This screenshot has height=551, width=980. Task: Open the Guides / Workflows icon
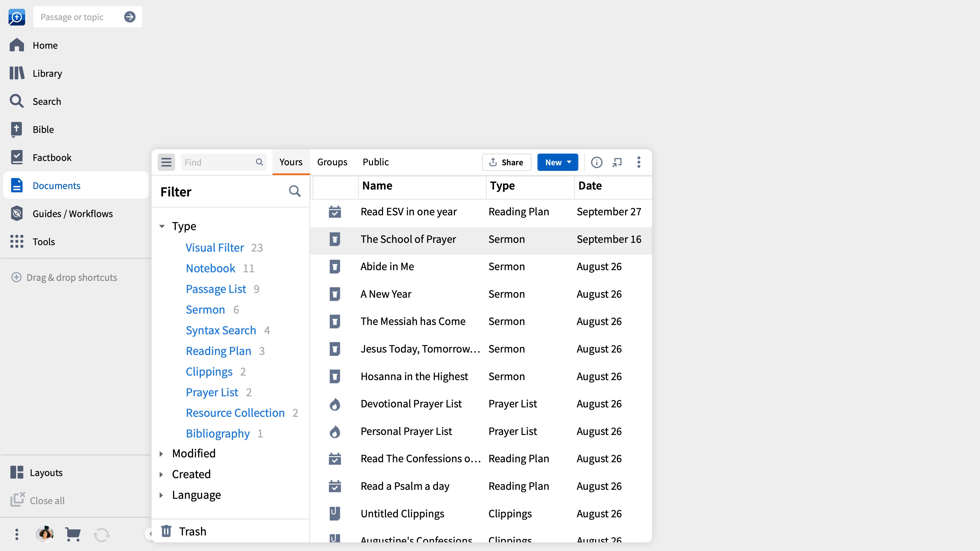tap(17, 213)
